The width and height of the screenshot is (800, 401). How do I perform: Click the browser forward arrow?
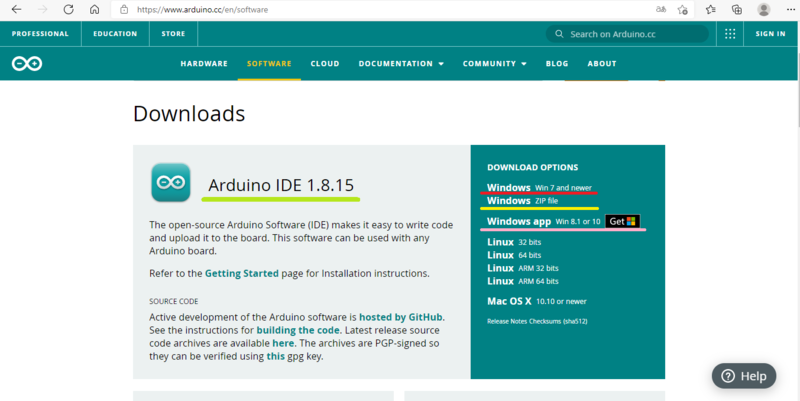[x=43, y=9]
